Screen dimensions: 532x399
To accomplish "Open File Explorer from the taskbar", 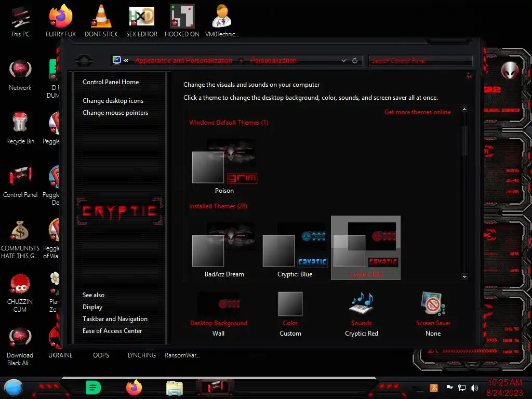I will (175, 388).
